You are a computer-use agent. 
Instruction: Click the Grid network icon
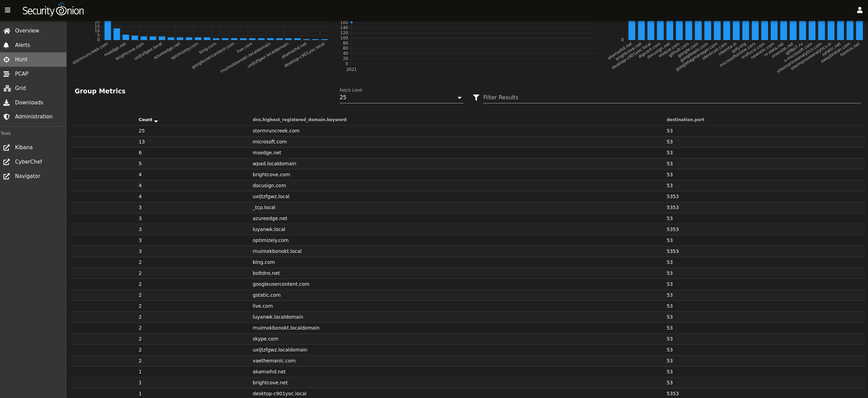pos(7,88)
